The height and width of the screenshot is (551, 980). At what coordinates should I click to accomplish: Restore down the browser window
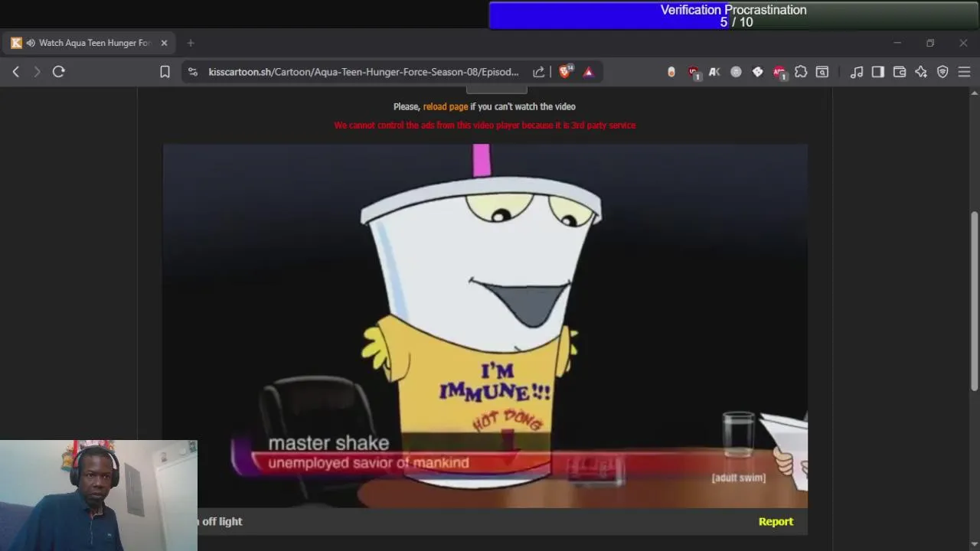click(x=930, y=43)
